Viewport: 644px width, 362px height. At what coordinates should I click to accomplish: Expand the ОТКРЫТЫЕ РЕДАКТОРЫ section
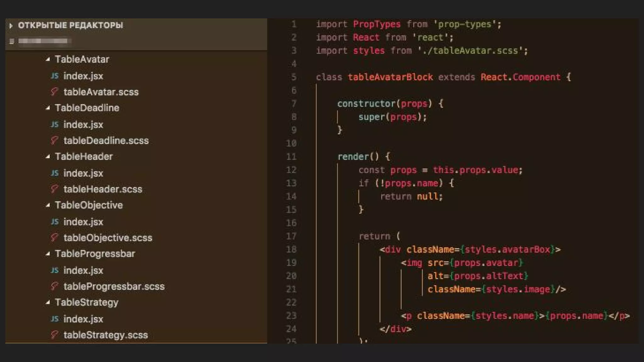11,25
